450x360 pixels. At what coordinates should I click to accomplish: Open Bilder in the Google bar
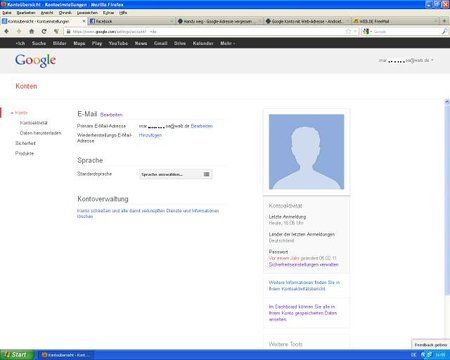point(60,43)
